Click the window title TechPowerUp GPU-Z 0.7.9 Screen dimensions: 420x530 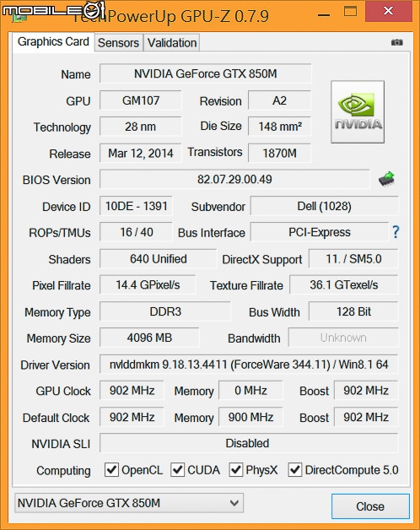[x=170, y=15]
